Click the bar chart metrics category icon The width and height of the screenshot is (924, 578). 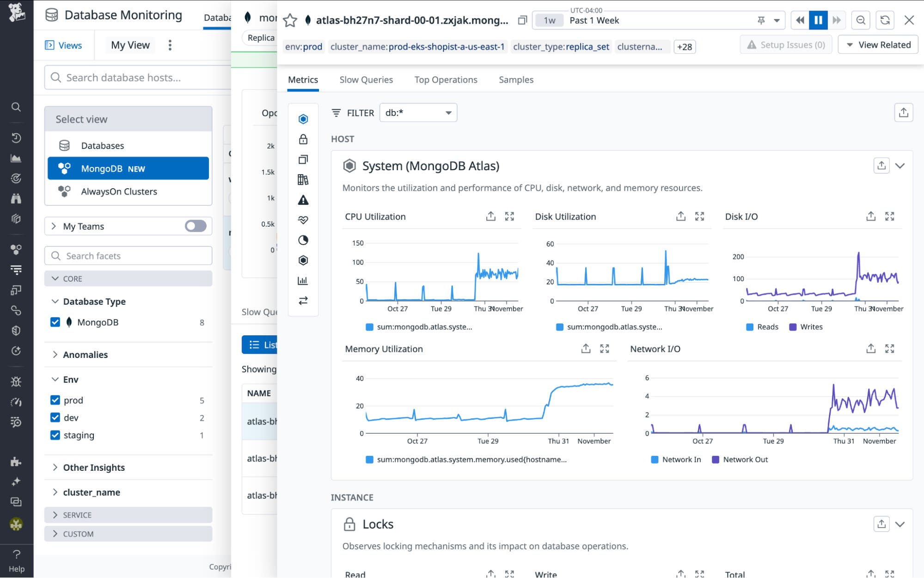[x=303, y=280]
